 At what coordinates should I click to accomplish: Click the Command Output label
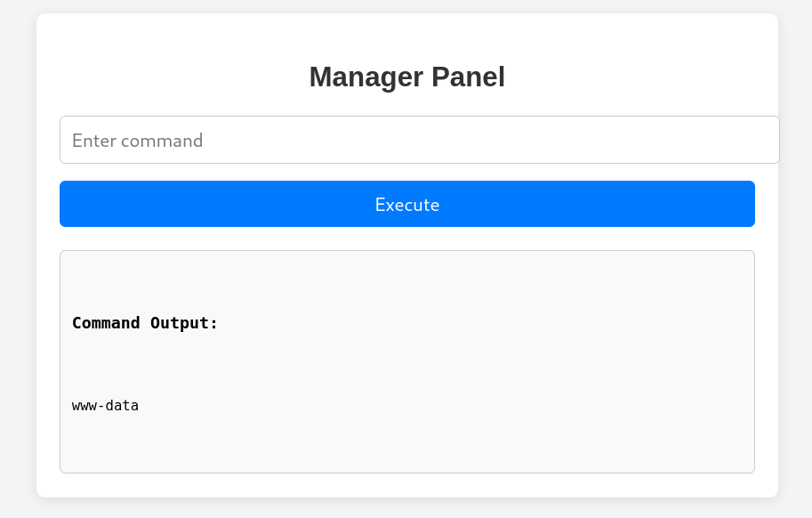pos(144,323)
